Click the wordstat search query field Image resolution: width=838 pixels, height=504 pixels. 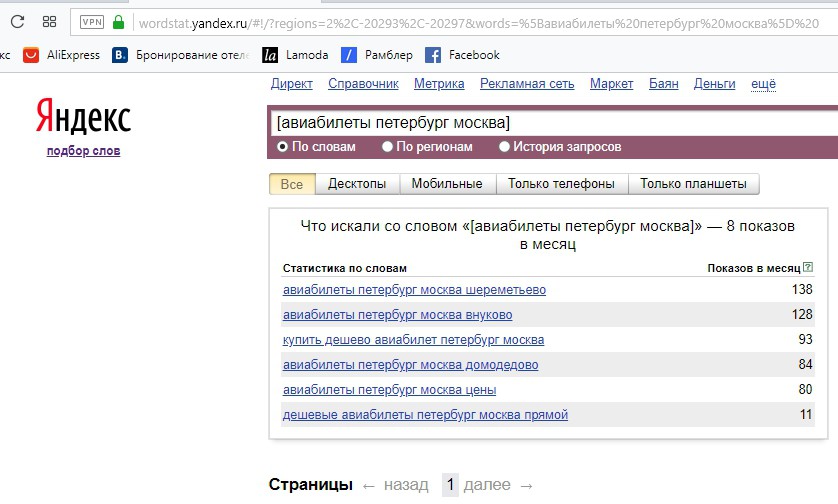click(553, 123)
